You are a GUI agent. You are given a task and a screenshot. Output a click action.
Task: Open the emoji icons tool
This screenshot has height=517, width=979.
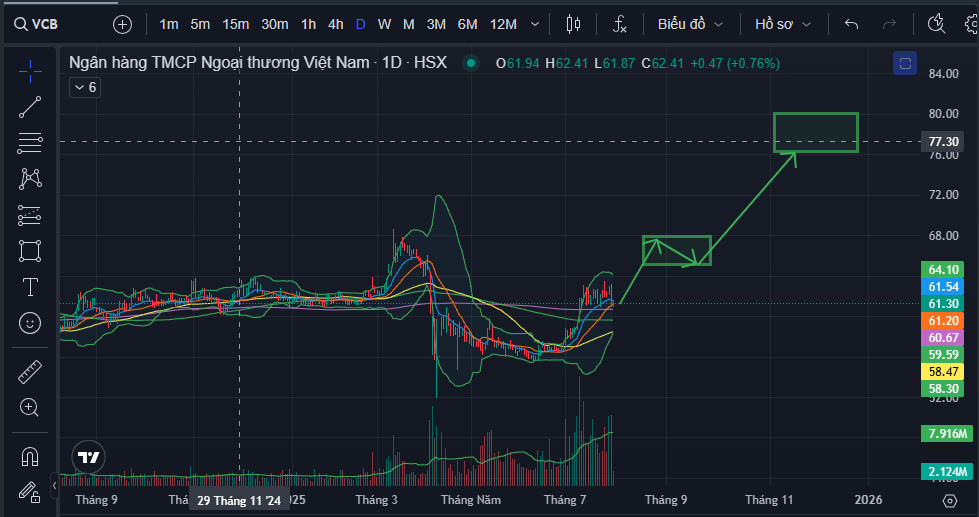point(30,323)
